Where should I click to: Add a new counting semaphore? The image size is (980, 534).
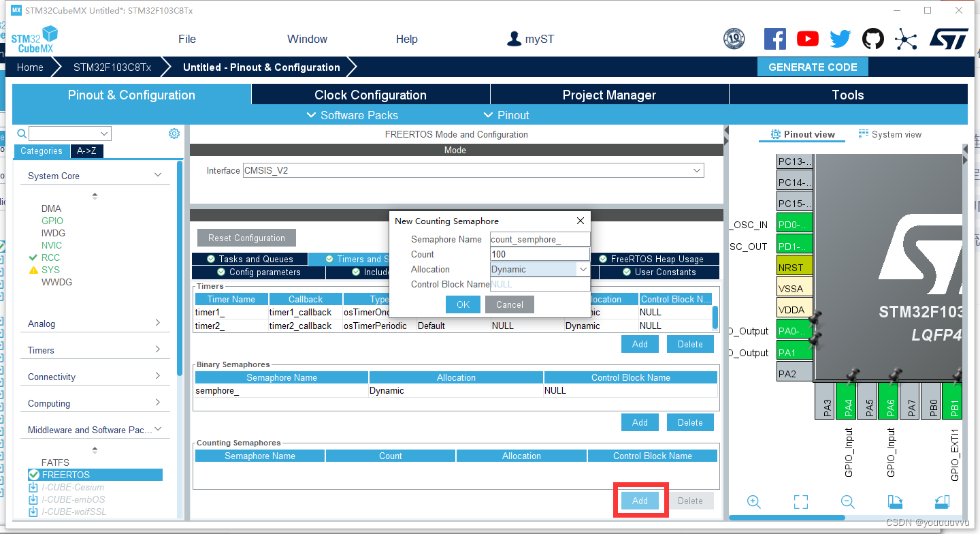[640, 501]
